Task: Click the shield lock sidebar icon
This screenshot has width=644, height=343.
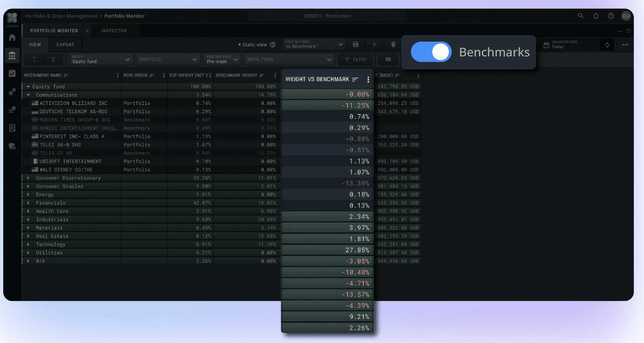Action: (12, 146)
